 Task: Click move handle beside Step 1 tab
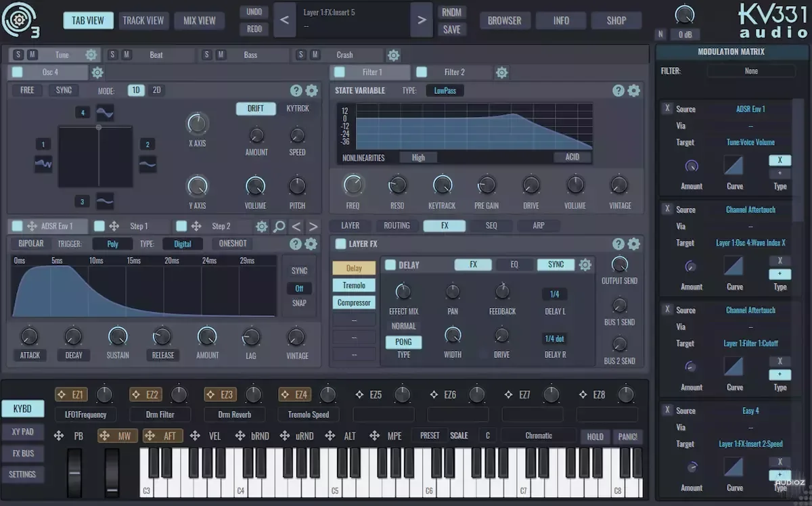coord(114,226)
